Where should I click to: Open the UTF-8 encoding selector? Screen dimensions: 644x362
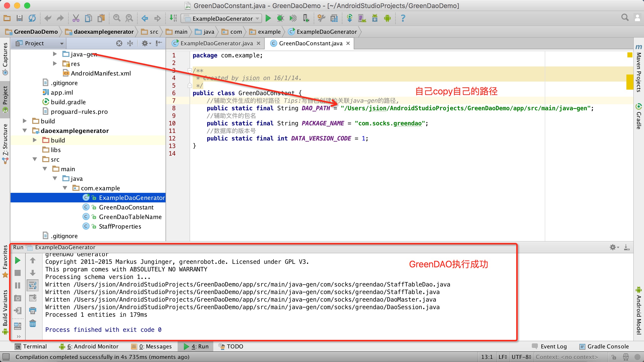(x=521, y=357)
